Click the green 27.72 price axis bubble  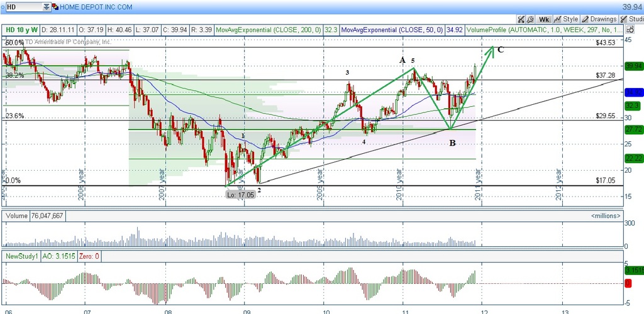click(633, 130)
